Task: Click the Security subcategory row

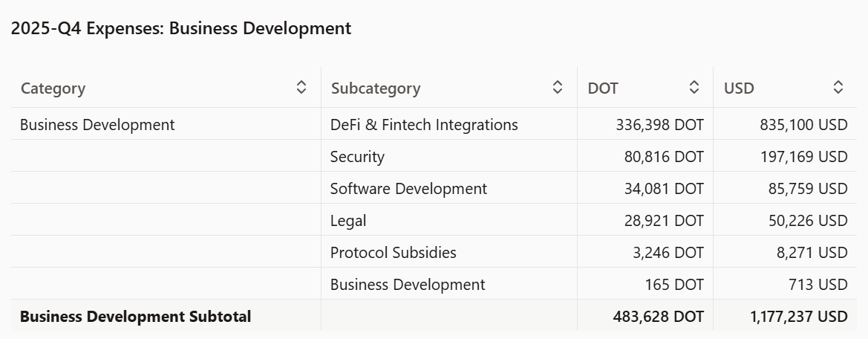Action: tap(357, 157)
